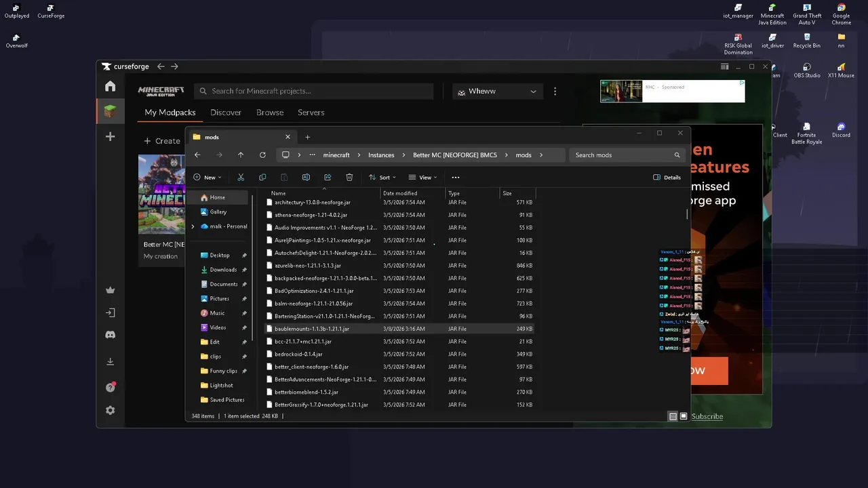Screen dimensions: 868x488
Task: Open Better MC modpack thumbnail
Action: 161,195
